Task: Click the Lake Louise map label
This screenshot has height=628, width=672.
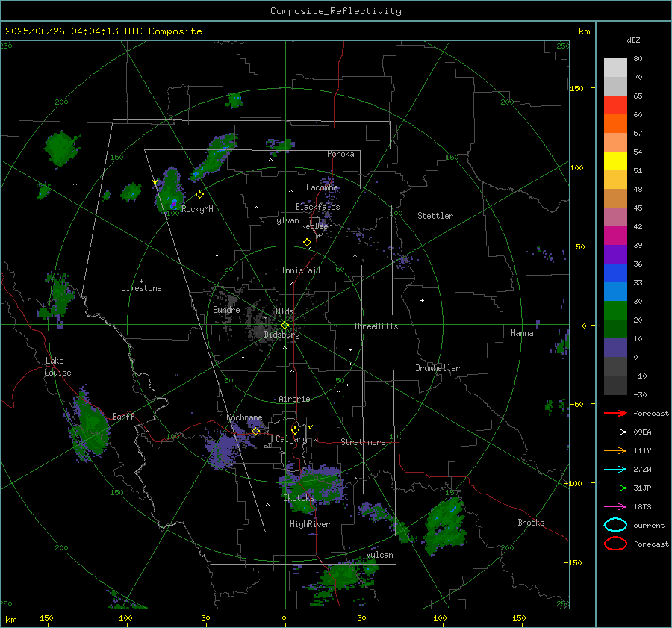Action: tap(57, 367)
